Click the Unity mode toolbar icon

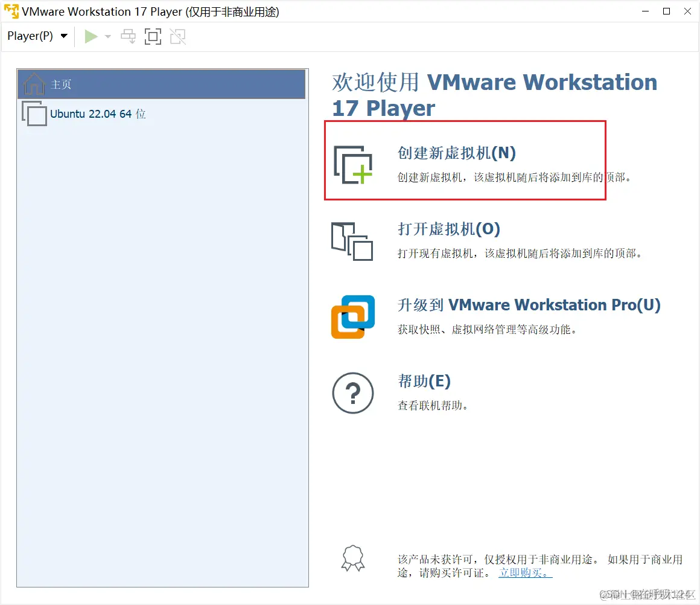[177, 37]
